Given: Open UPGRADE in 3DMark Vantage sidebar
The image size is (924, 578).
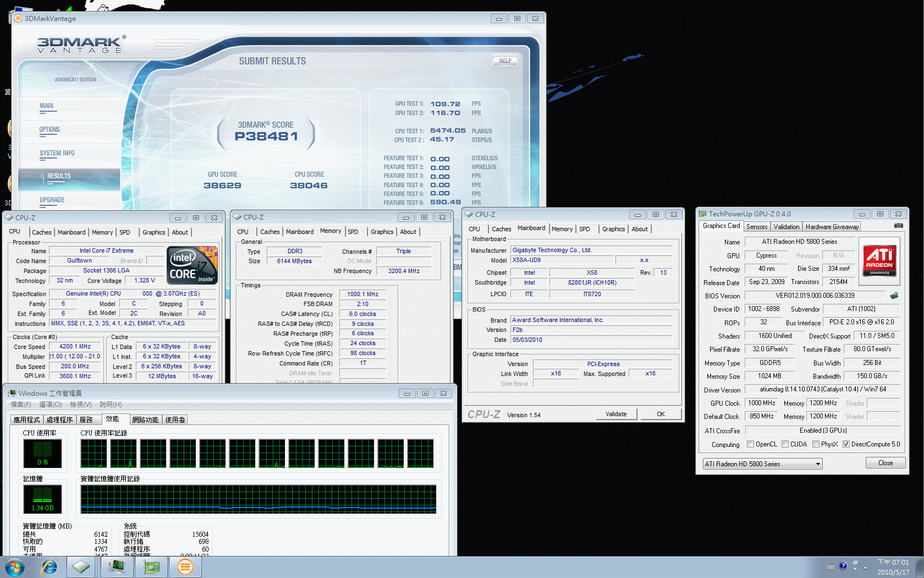Looking at the screenshot, I should tap(52, 200).
